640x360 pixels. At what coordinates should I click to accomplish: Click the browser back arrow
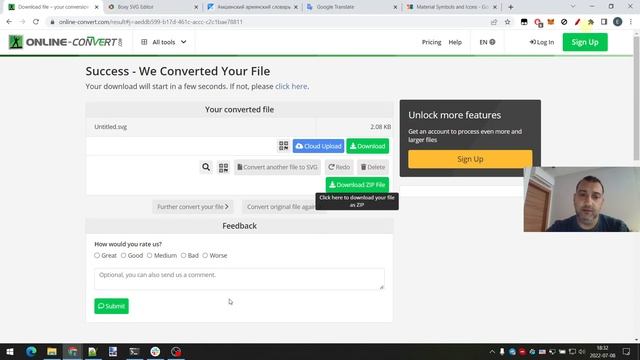point(9,22)
